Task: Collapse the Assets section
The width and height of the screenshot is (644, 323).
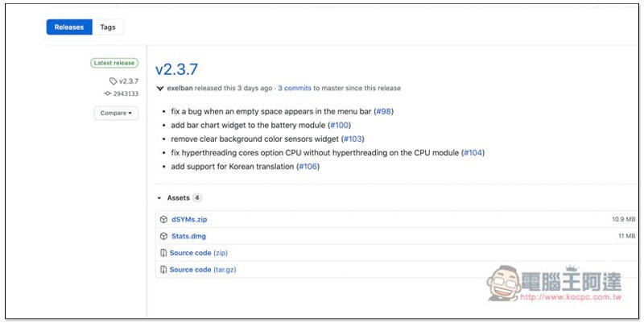Action: [x=159, y=197]
